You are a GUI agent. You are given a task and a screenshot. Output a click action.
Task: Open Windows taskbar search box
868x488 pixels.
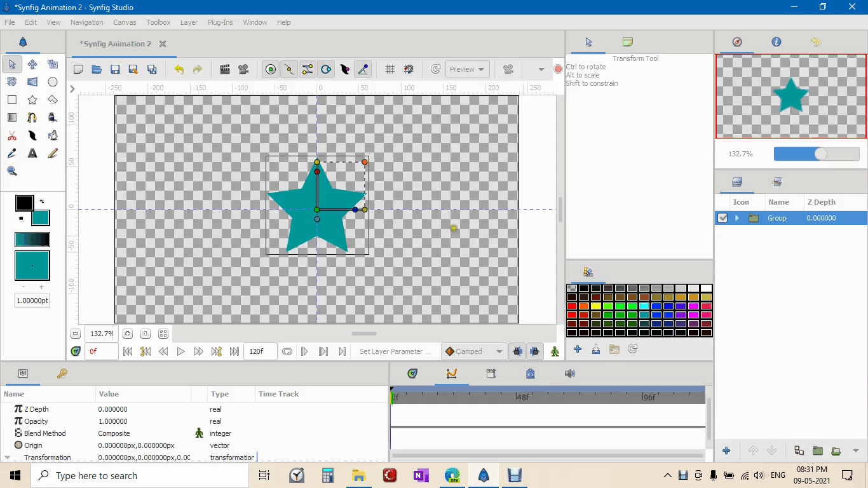click(x=140, y=475)
